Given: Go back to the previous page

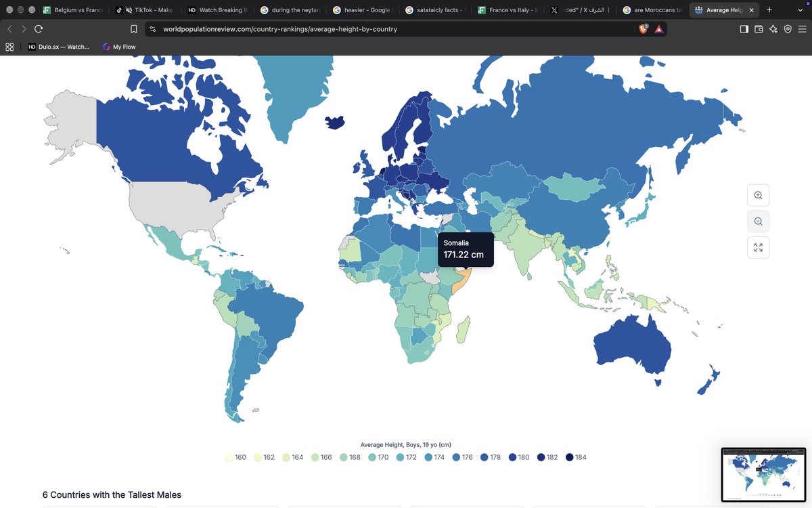Looking at the screenshot, I should (9, 29).
